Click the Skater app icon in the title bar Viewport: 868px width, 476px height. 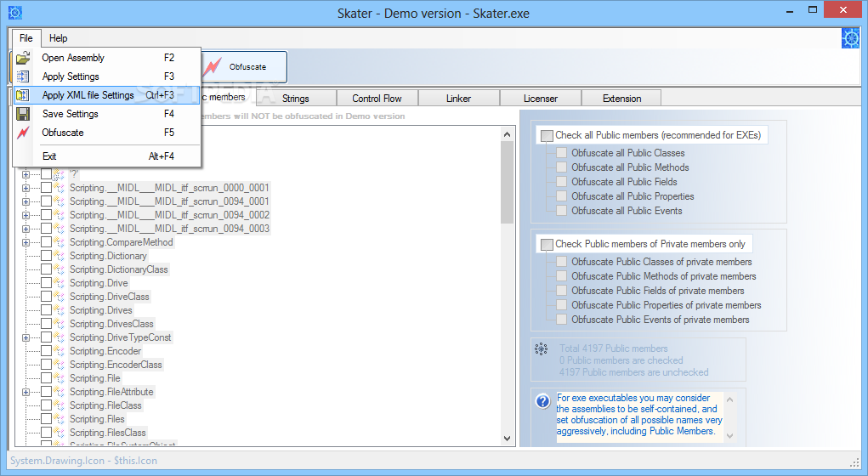click(15, 12)
